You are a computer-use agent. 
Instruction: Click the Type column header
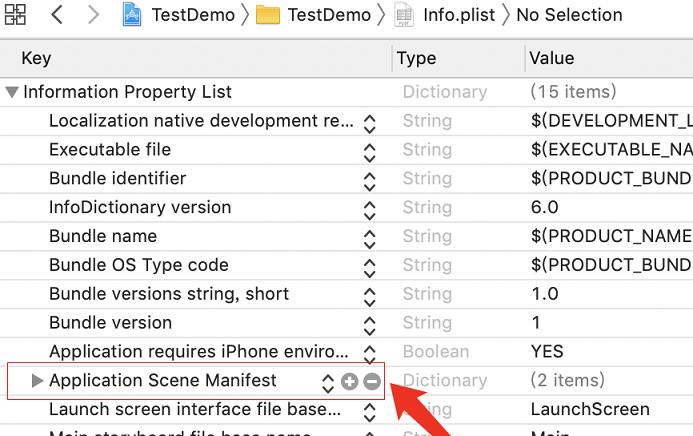(x=416, y=59)
